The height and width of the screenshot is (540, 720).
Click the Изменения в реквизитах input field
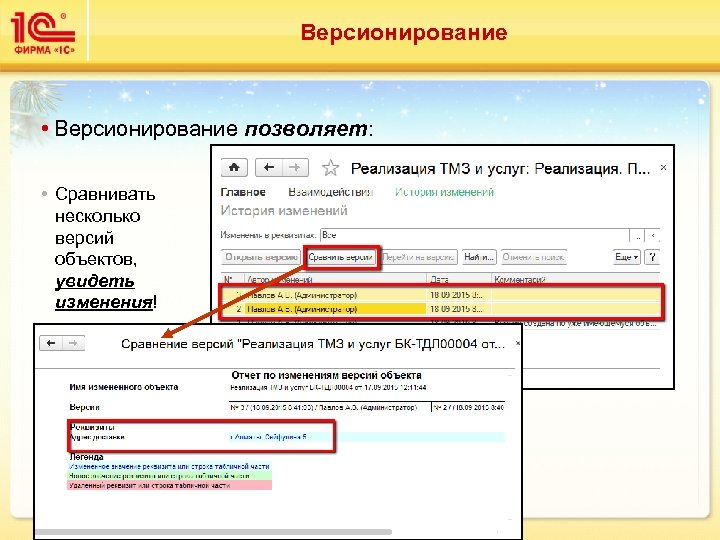pos(475,235)
